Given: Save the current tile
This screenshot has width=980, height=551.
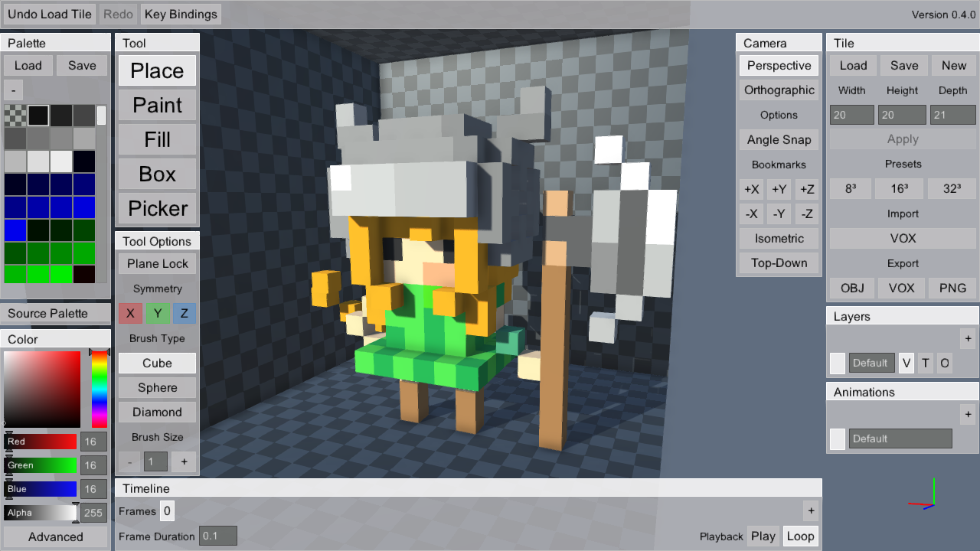Looking at the screenshot, I should (903, 65).
